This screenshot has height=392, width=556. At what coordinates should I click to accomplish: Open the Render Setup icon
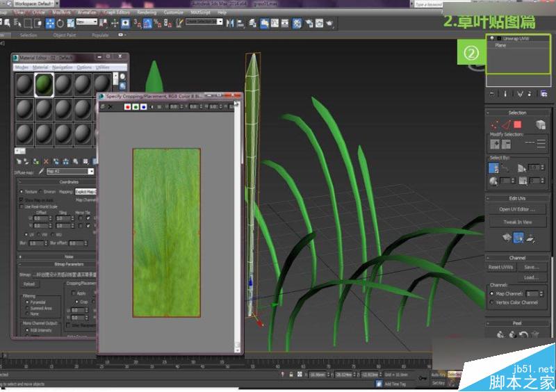pyautogui.click(x=309, y=24)
